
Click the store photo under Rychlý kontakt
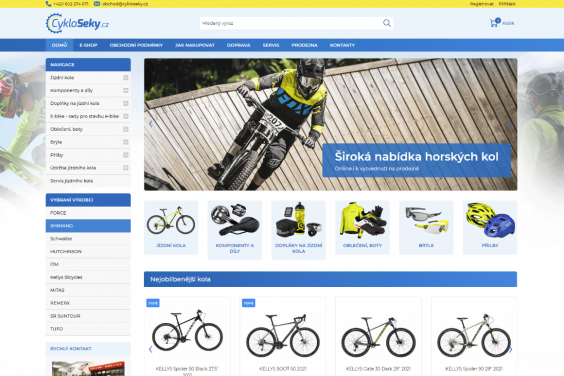pos(88,368)
